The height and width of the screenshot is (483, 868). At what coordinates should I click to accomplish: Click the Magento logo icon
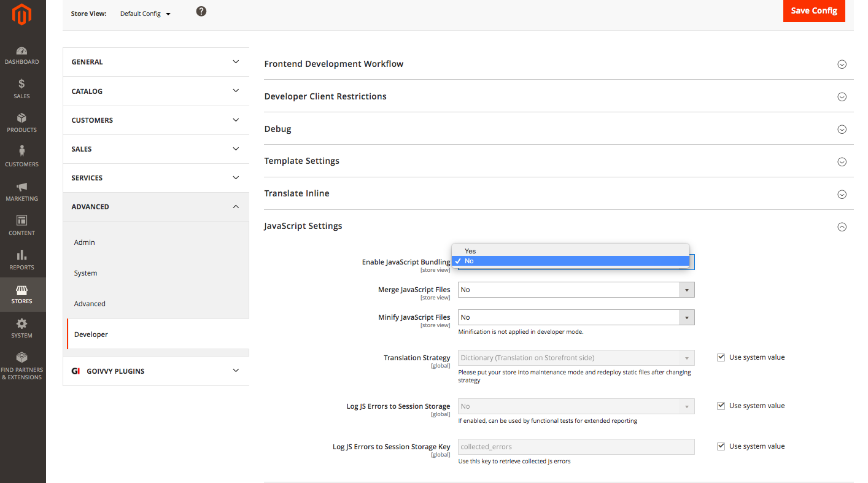22,15
